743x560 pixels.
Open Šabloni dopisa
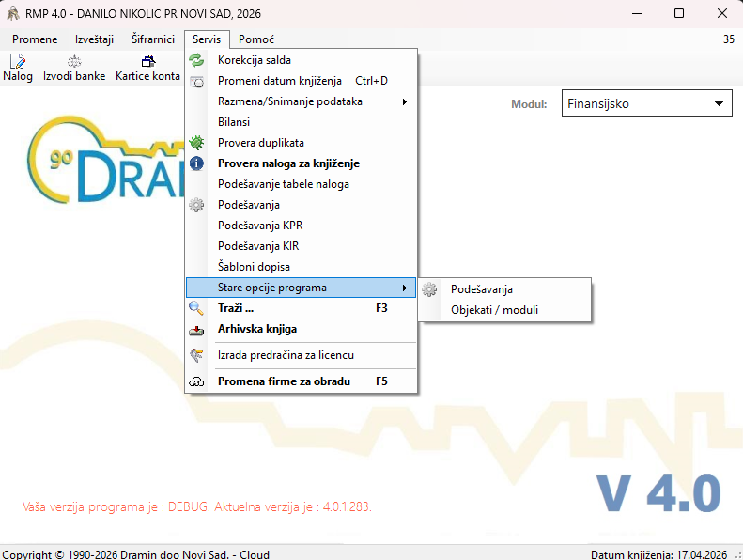point(301,267)
